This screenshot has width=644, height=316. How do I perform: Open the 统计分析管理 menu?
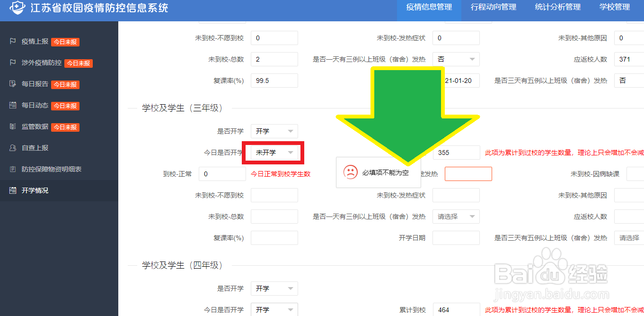[x=557, y=7]
